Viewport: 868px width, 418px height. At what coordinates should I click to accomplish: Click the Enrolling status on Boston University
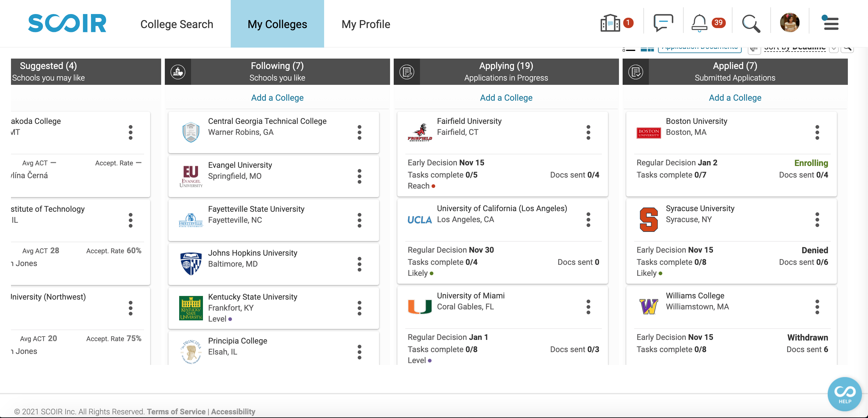811,163
